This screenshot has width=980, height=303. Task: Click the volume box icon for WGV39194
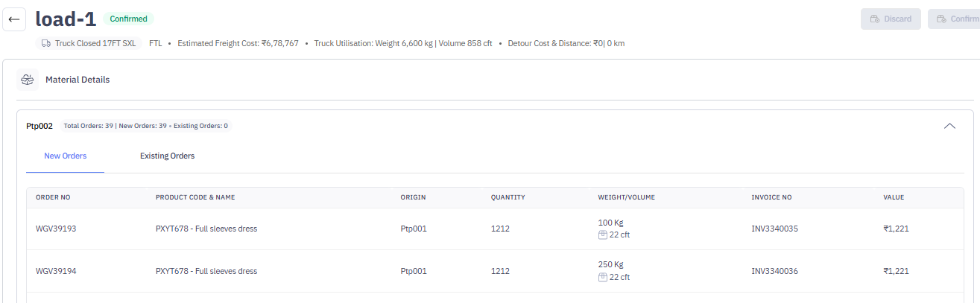[602, 278]
